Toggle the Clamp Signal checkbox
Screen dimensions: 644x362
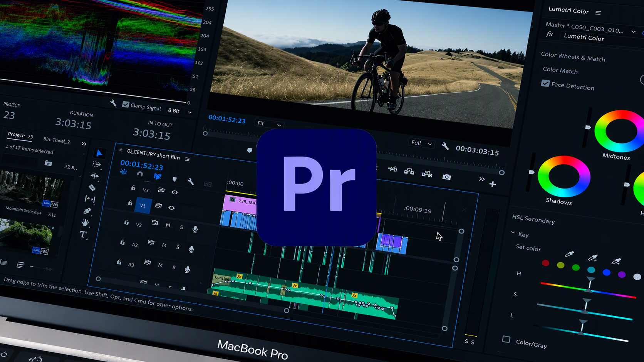click(126, 104)
